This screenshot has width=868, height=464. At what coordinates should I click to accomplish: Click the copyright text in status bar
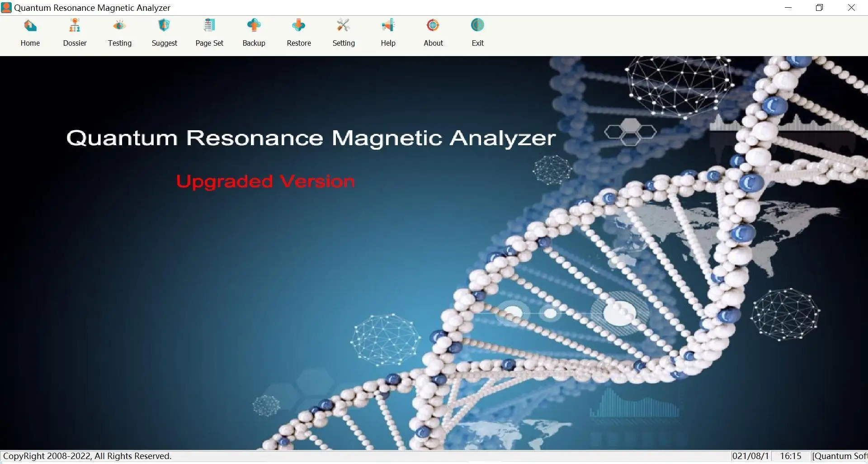[x=87, y=456]
